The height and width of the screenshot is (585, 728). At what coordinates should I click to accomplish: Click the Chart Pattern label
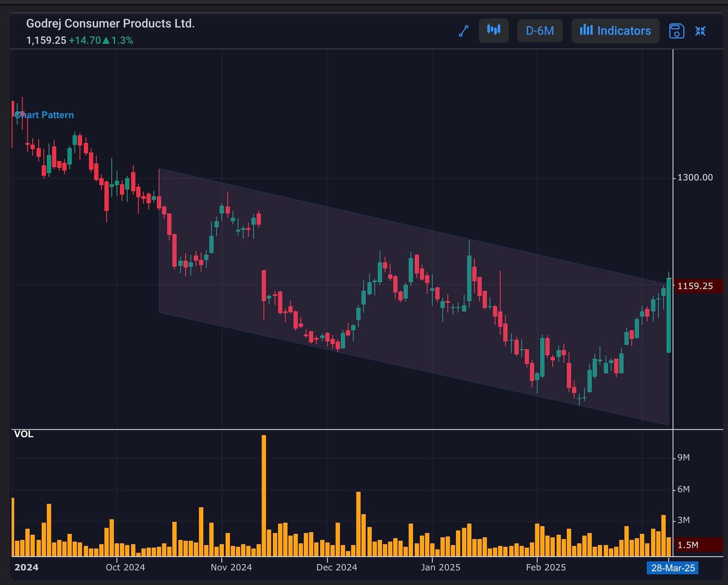pos(44,115)
